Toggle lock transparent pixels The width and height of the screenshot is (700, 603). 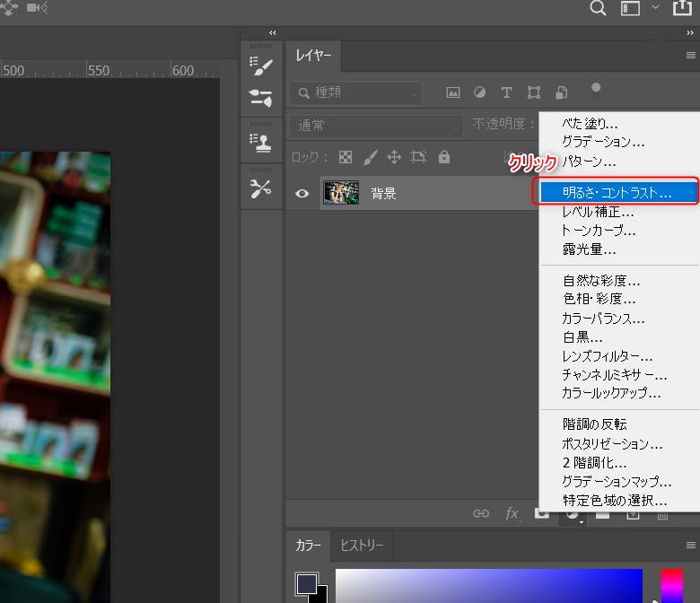[346, 157]
